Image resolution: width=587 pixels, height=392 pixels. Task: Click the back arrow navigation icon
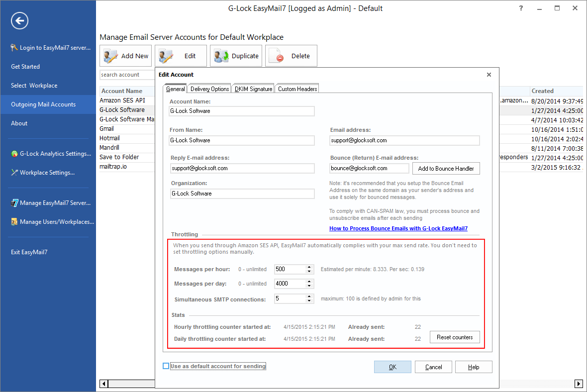click(x=19, y=20)
